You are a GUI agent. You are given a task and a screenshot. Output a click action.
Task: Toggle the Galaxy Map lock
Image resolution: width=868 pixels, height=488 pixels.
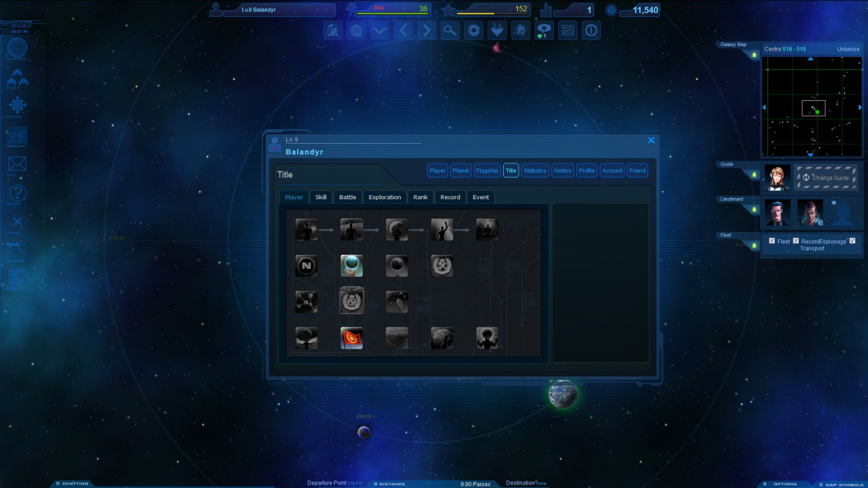754,55
